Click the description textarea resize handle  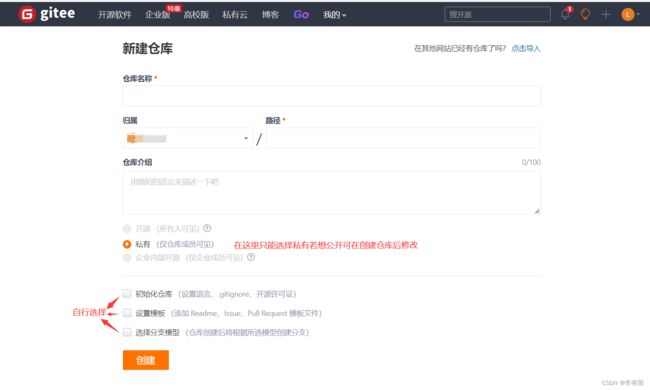point(537,211)
